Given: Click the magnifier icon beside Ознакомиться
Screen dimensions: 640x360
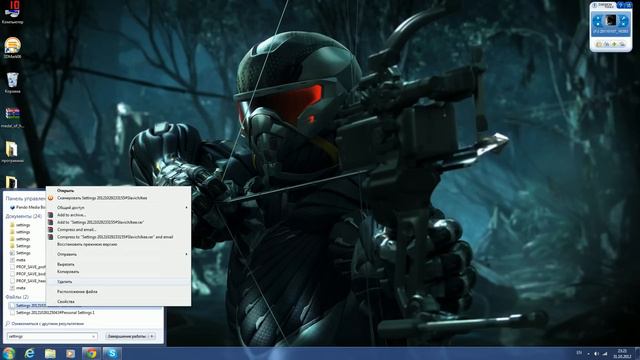Looking at the screenshot, I should 7,324.
